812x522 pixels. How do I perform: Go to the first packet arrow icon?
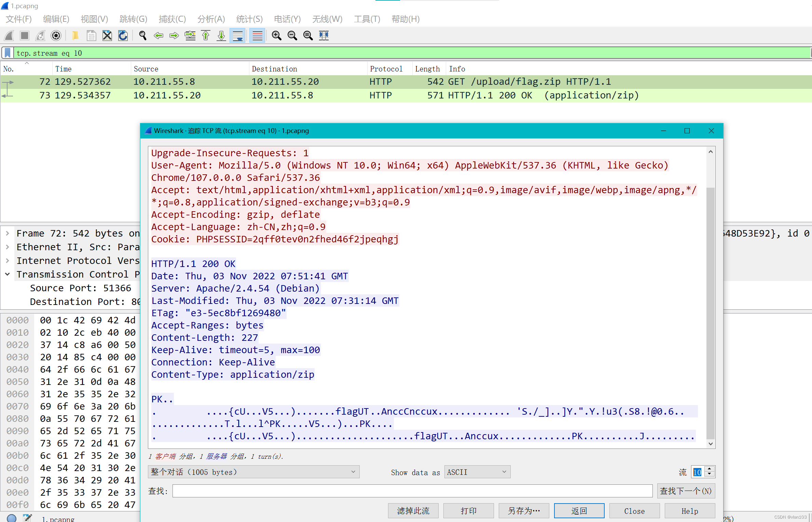(206, 36)
